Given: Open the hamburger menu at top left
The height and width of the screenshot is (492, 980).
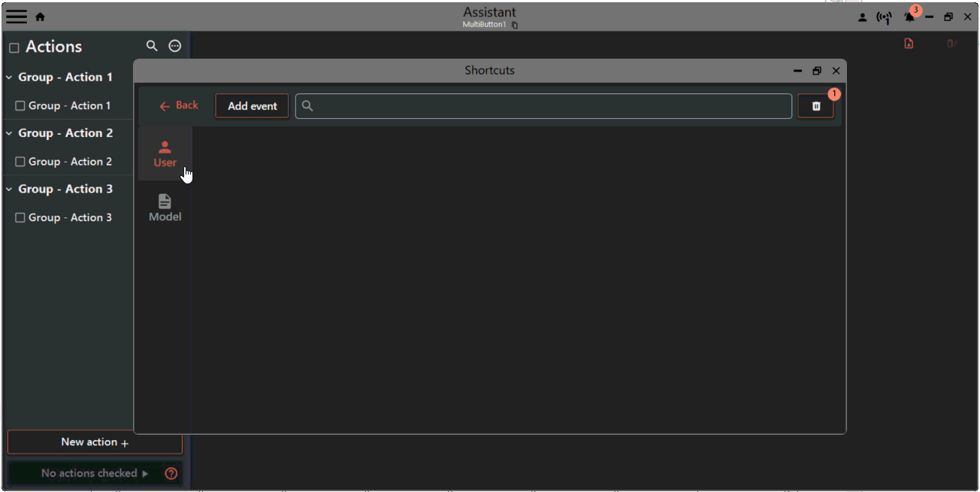Looking at the screenshot, I should pyautogui.click(x=16, y=17).
